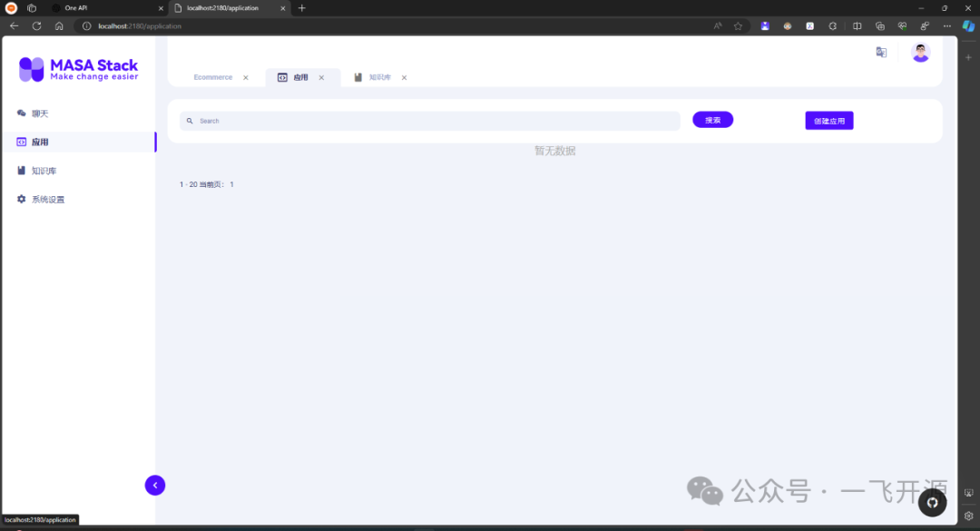Open a new browser tab with plus
Viewport: 980px width, 531px height.
tap(302, 8)
